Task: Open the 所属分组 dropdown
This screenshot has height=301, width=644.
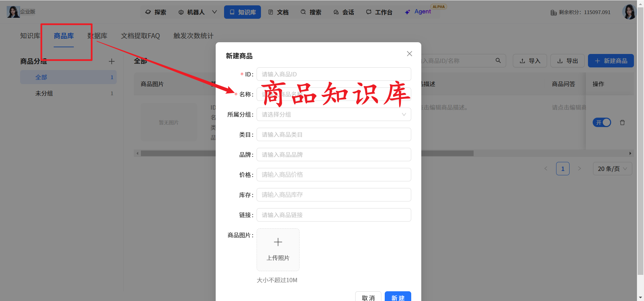Action: (x=334, y=114)
